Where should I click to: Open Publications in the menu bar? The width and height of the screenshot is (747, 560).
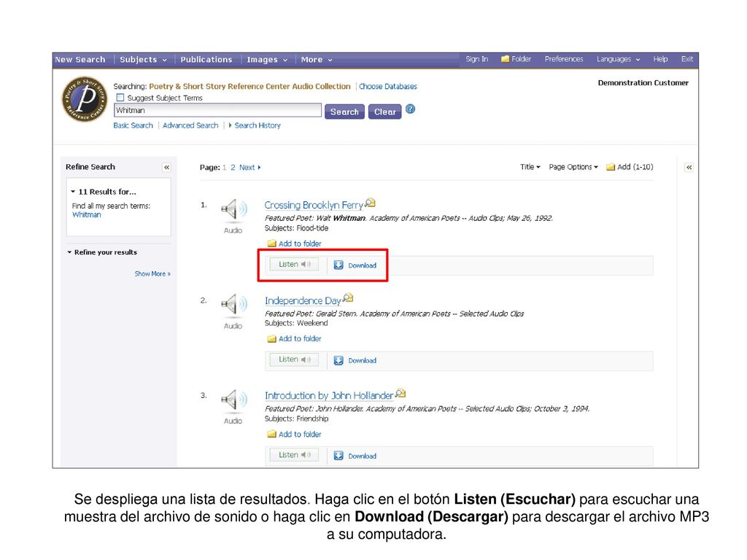click(x=206, y=60)
